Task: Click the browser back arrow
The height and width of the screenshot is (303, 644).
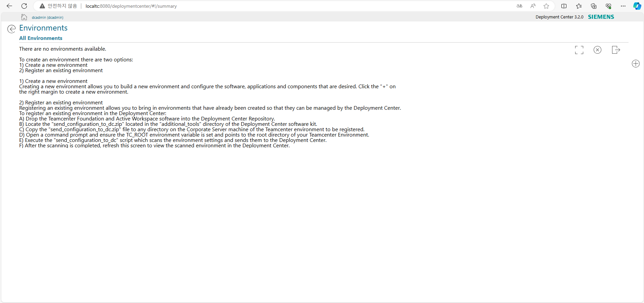Action: tap(9, 6)
